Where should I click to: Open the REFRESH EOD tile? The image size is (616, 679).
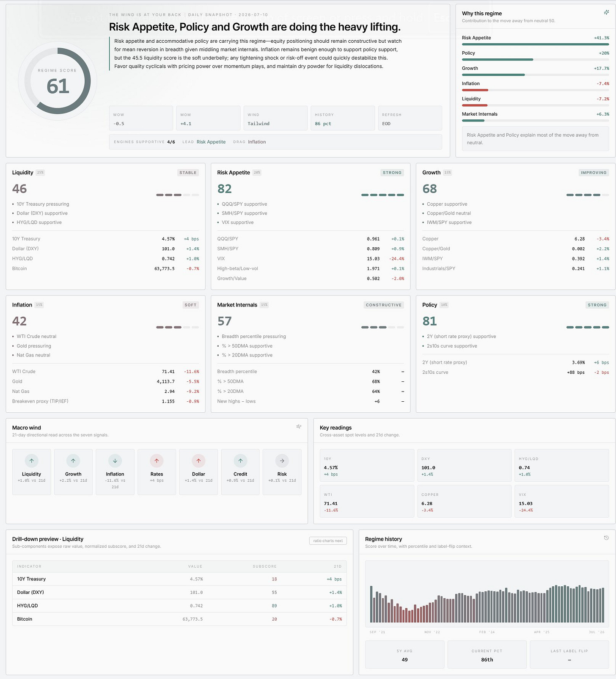tap(410, 118)
